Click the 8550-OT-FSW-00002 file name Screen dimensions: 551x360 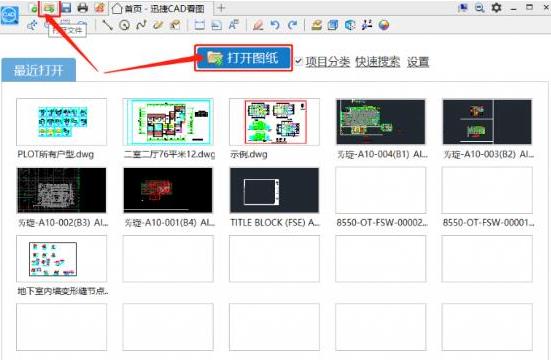(382, 223)
